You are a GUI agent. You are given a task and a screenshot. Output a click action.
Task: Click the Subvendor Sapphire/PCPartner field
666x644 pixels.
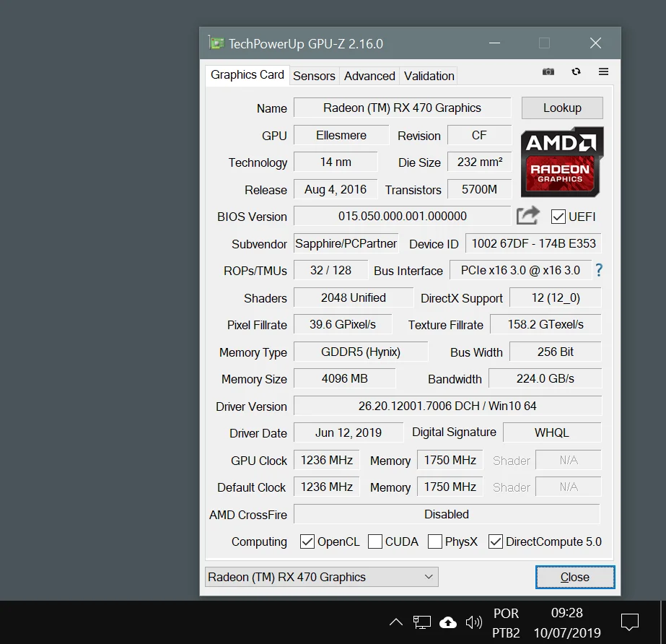coord(346,243)
